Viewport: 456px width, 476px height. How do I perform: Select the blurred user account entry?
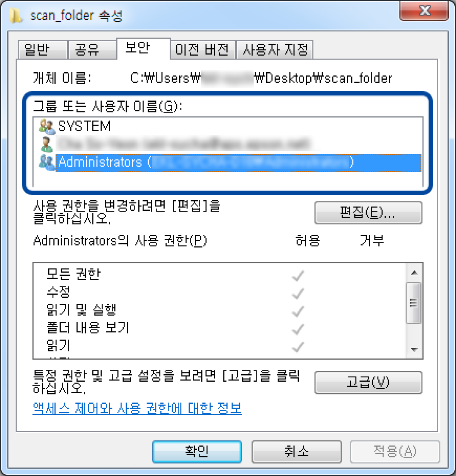click(x=184, y=144)
